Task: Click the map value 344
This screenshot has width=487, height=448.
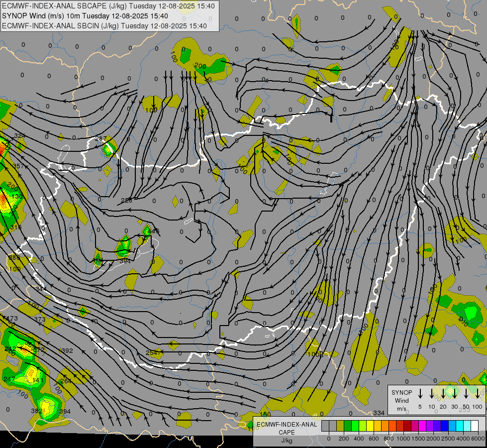Action: coord(41,289)
